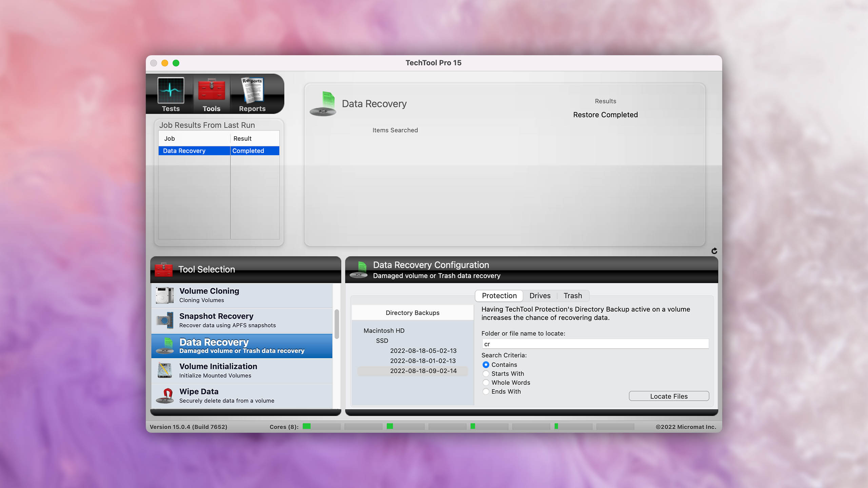Click the Completed result cell
This screenshot has width=868, height=488.
pos(255,151)
